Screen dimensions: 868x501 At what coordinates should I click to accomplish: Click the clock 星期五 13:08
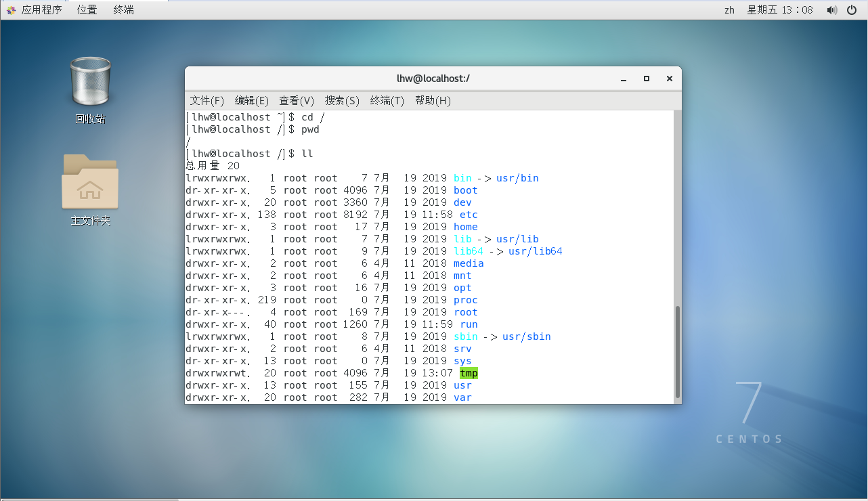(779, 10)
